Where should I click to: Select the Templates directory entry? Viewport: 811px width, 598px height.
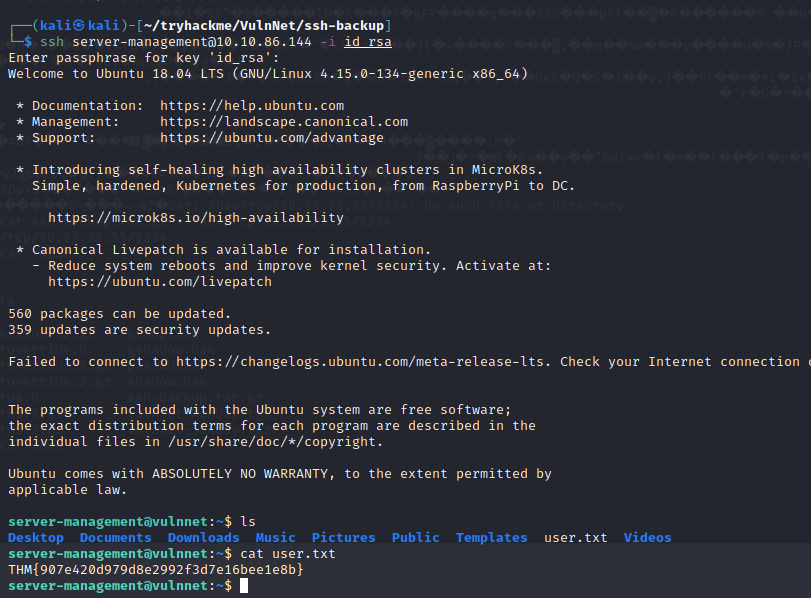point(491,538)
